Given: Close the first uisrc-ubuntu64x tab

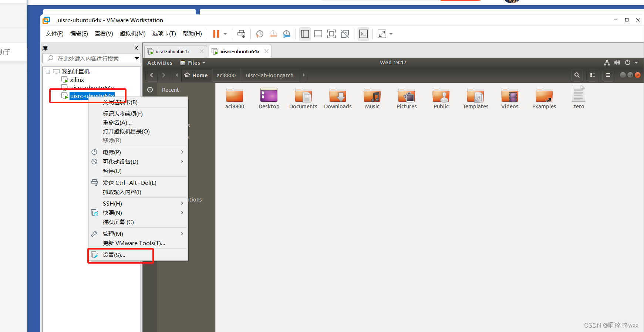Looking at the screenshot, I should [202, 51].
